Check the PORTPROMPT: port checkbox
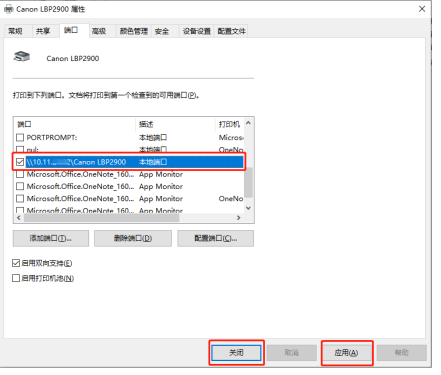Screen dimensions: 441x375 coord(20,137)
